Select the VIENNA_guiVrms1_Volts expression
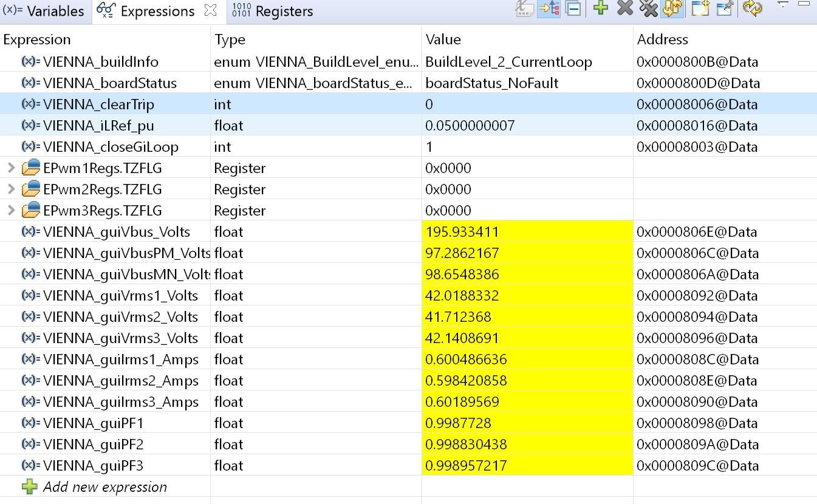The width and height of the screenshot is (817, 504). [x=121, y=296]
